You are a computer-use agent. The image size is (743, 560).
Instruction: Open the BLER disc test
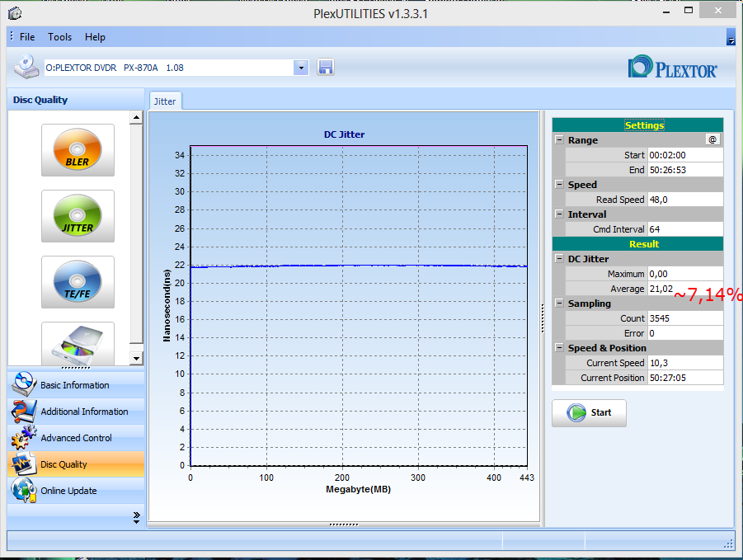click(78, 150)
